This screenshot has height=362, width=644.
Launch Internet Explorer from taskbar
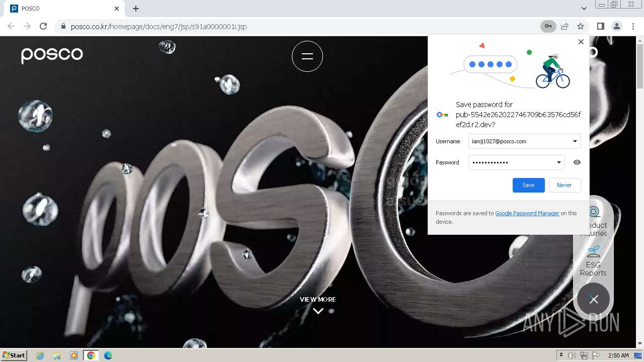(x=40, y=355)
